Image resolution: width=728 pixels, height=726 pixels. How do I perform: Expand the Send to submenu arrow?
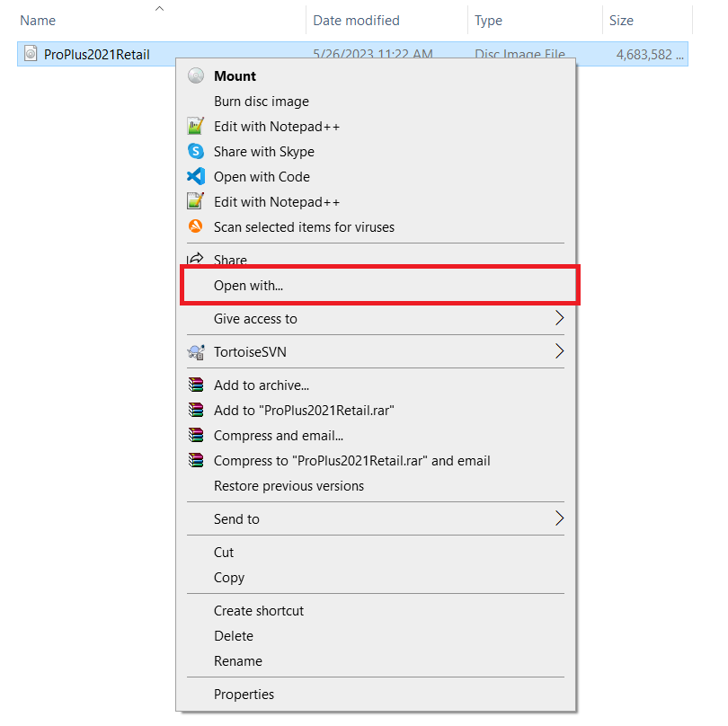click(x=559, y=518)
